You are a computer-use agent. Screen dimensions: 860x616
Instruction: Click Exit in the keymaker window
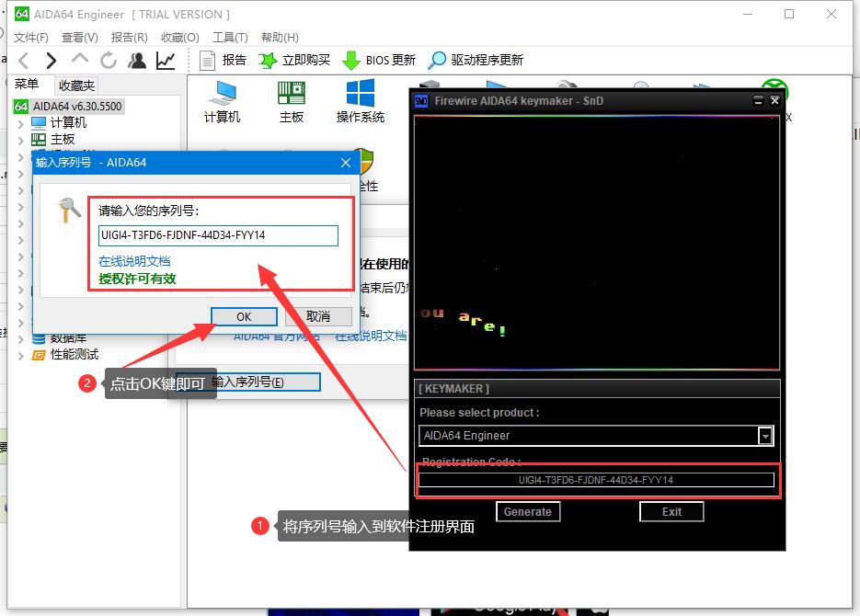[x=671, y=512]
